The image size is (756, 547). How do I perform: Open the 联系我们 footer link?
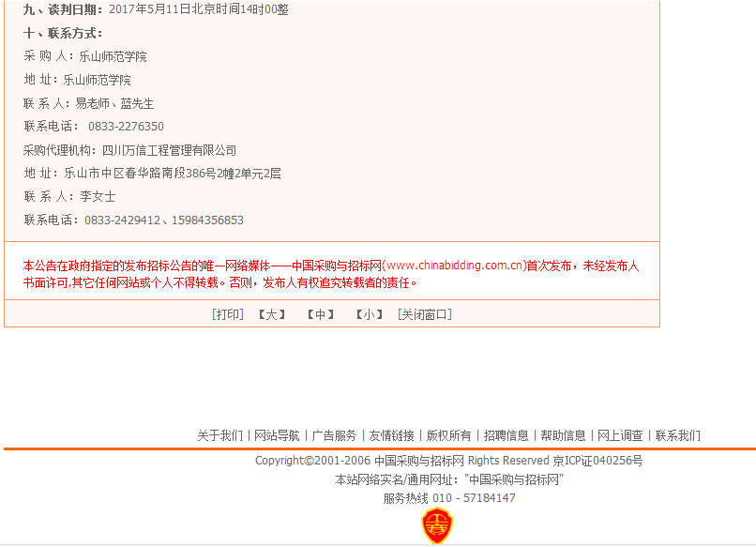(x=677, y=435)
